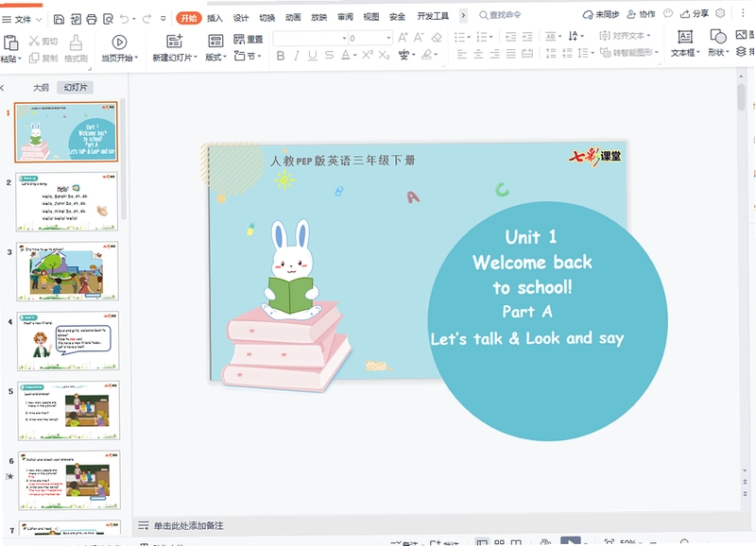Switch to the 设计 (Design) tab
Screen dimensions: 756x546
[x=241, y=18]
